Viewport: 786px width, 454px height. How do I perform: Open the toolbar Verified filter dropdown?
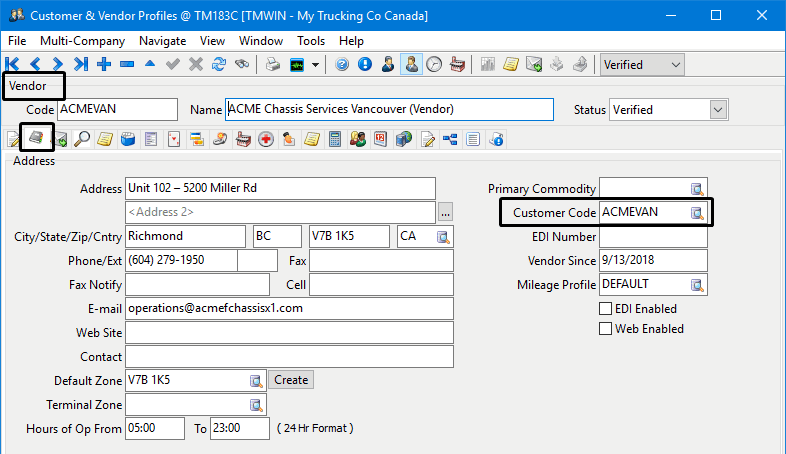(675, 65)
